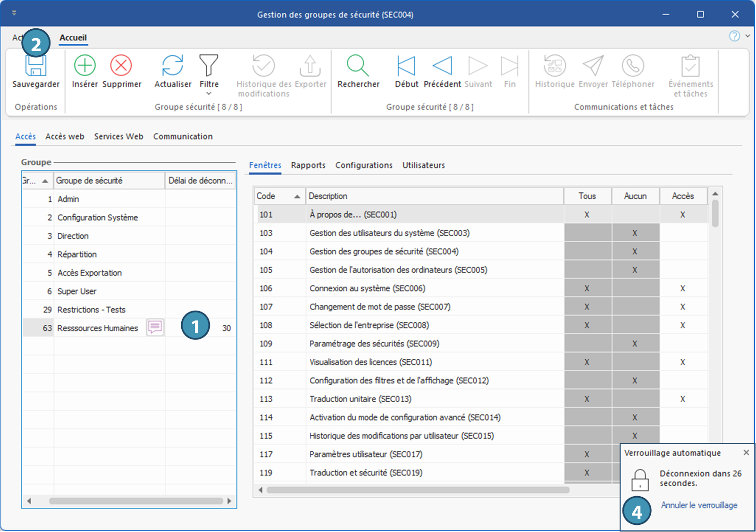The width and height of the screenshot is (756, 532).
Task: Go to first record with Début
Action: pos(406,66)
